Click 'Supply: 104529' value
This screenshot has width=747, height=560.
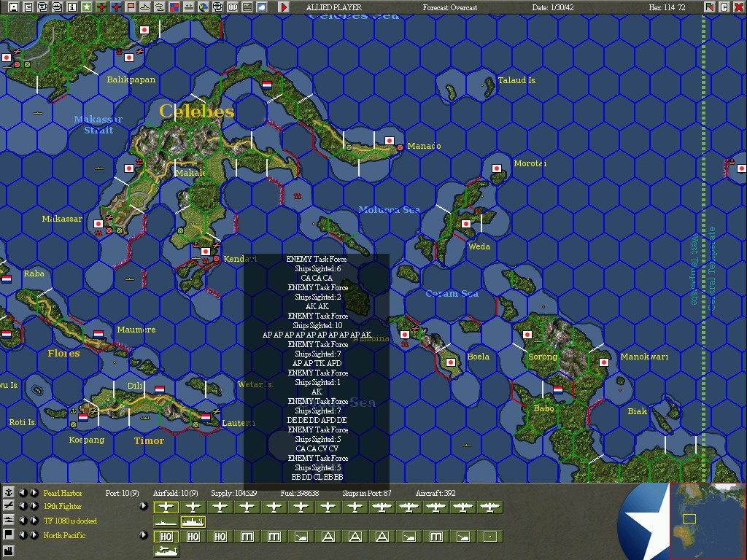pyautogui.click(x=233, y=493)
